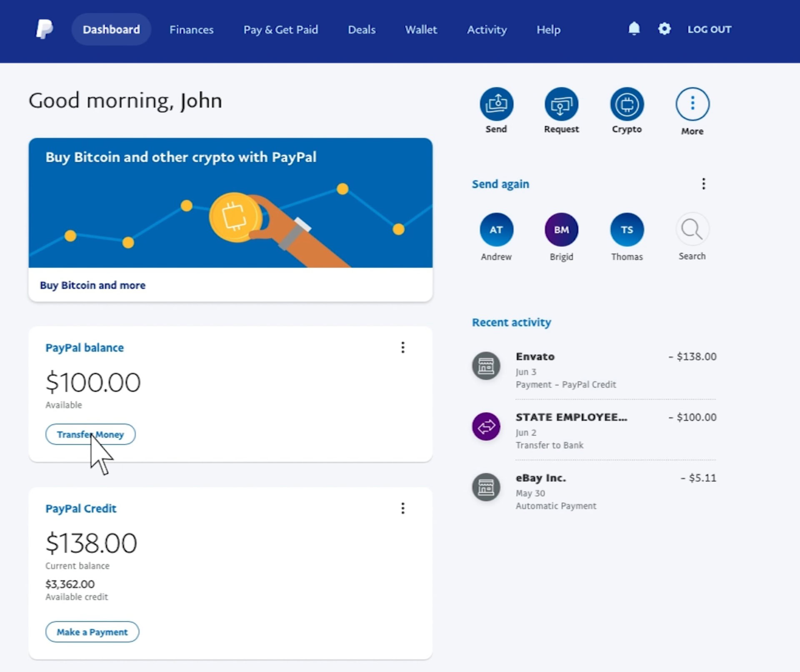Screen dimensions: 800x672
Task: Click LOG OUT button
Action: point(709,29)
